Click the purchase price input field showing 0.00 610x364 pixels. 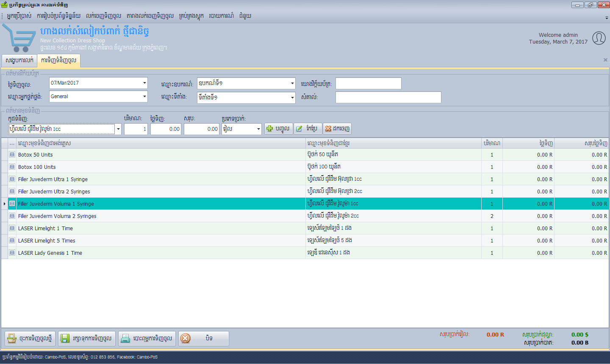[166, 129]
